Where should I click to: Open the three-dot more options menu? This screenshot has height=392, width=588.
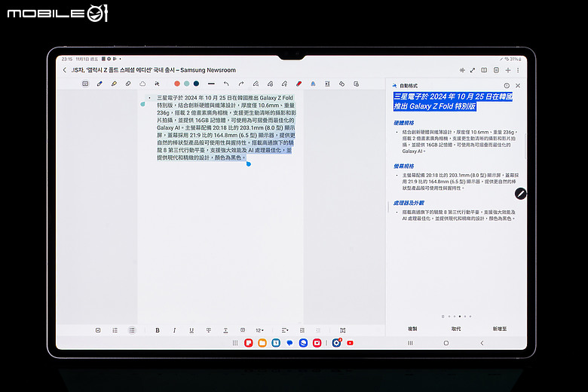pos(518,70)
